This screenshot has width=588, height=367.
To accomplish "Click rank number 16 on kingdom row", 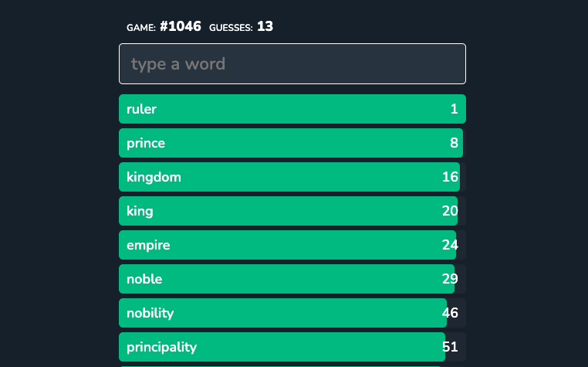I will point(451,177).
